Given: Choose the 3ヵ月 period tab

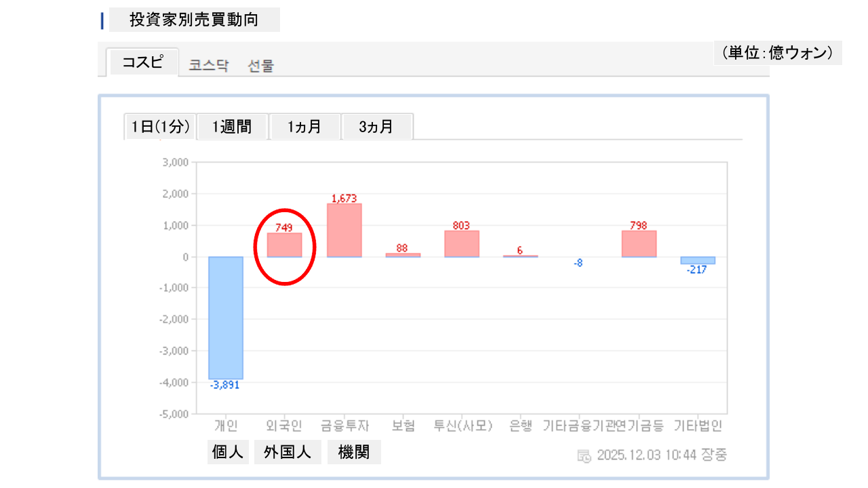Looking at the screenshot, I should click(x=376, y=127).
